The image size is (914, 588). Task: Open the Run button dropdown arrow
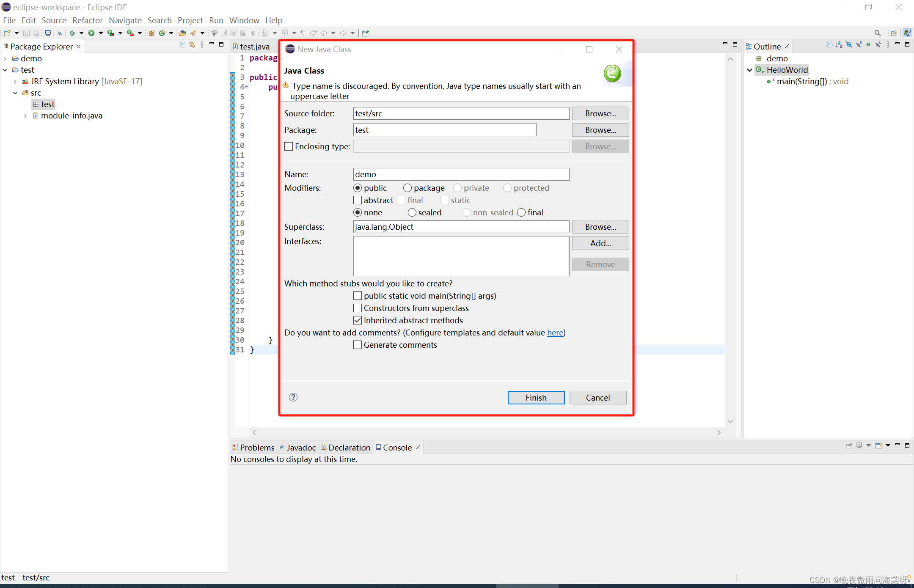point(101,33)
